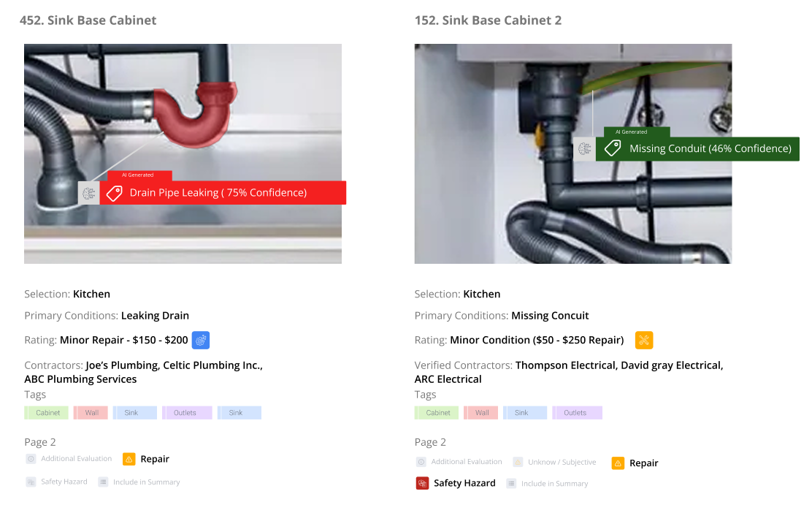Image resolution: width=812 pixels, height=532 pixels.
Task: Select the Cabinet tag under card 152
Action: pyautogui.click(x=437, y=413)
